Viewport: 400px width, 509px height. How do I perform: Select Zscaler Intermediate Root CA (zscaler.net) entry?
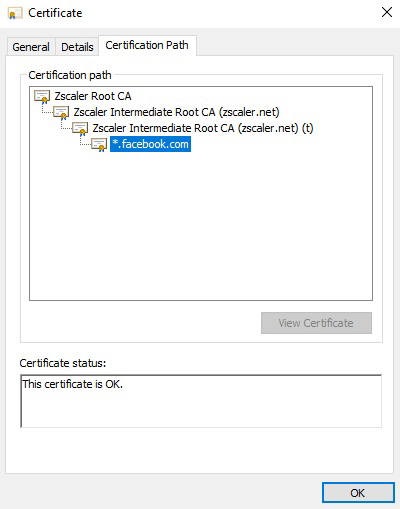[176, 112]
